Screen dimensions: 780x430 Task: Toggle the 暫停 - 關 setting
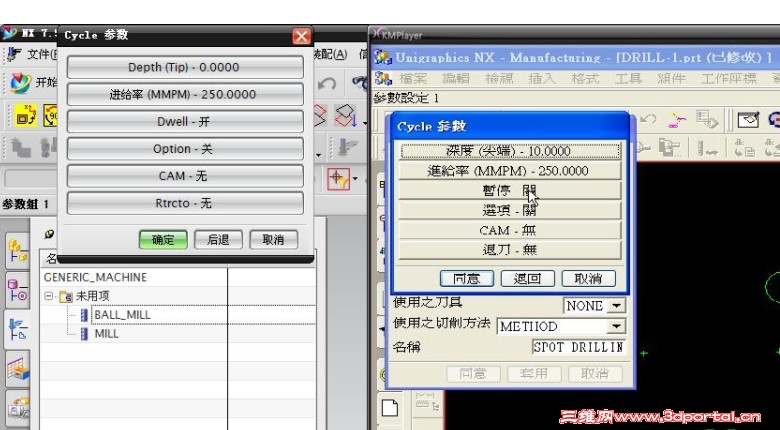pos(510,190)
